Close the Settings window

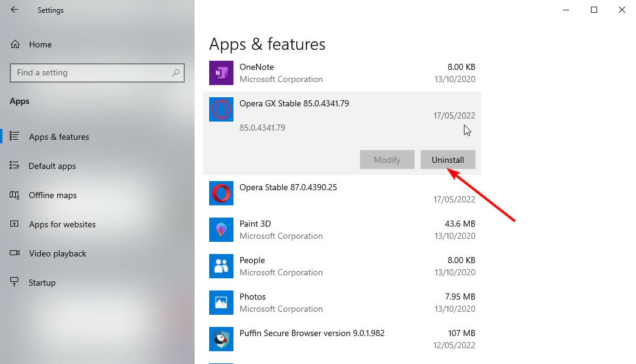tap(622, 10)
